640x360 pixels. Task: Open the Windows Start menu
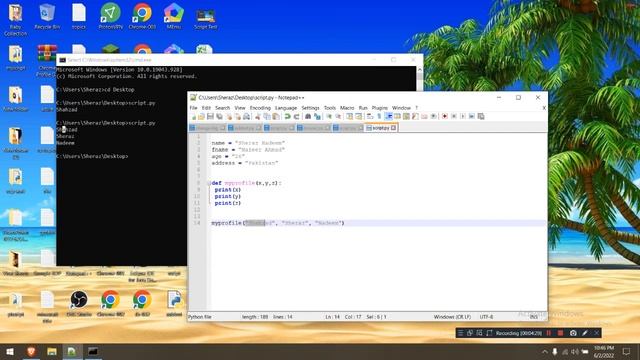click(10, 351)
